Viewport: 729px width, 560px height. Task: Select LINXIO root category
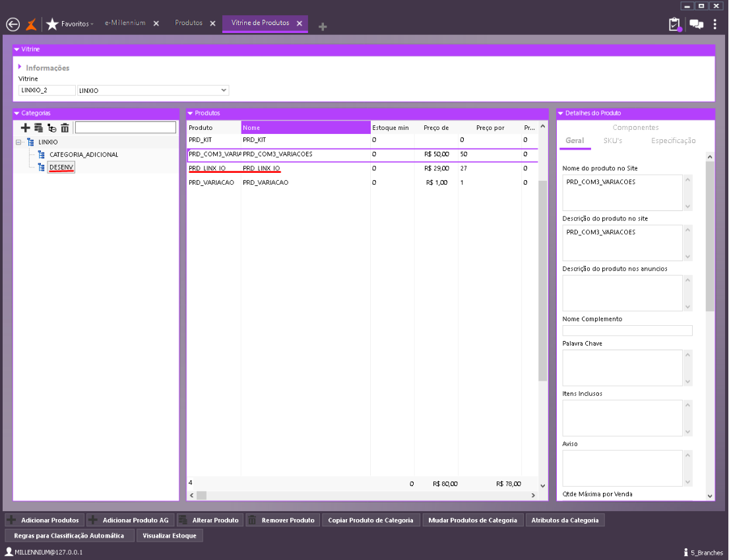click(48, 142)
